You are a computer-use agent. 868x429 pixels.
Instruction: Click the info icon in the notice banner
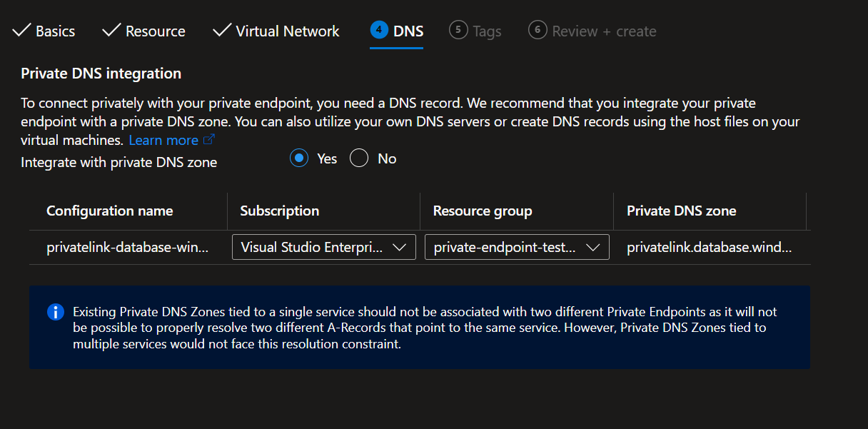56,313
